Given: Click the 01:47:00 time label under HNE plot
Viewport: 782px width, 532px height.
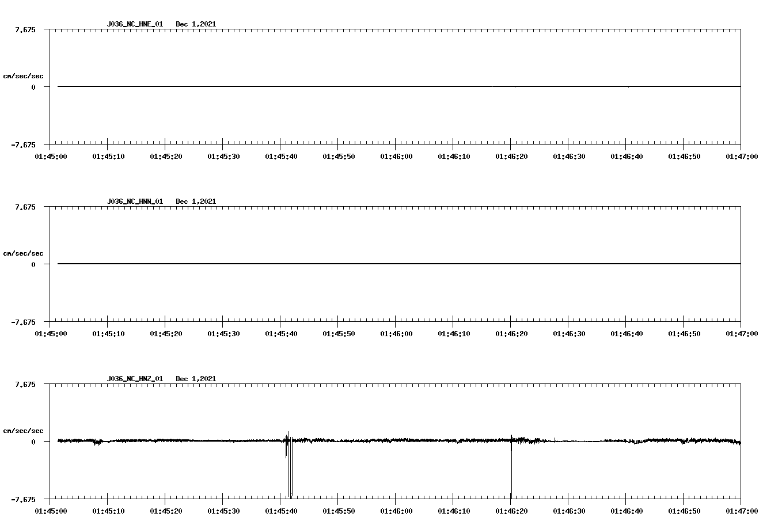Looking at the screenshot, I should (742, 157).
